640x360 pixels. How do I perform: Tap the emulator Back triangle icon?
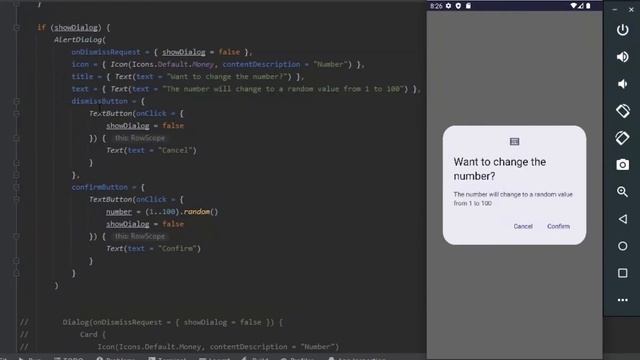[622, 219]
